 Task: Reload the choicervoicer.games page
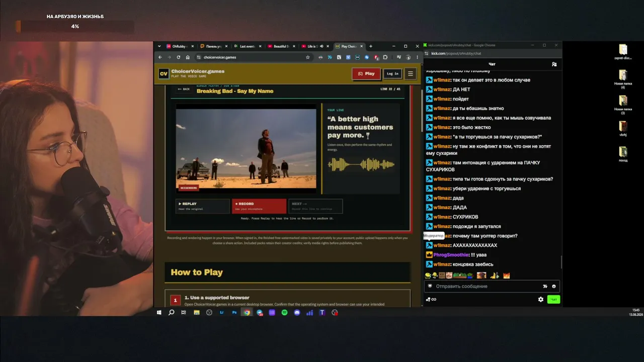point(178,57)
